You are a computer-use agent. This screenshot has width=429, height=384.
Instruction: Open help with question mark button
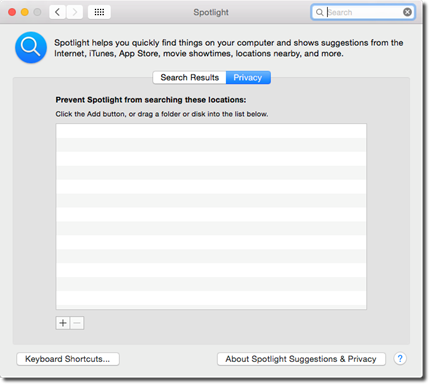point(400,359)
